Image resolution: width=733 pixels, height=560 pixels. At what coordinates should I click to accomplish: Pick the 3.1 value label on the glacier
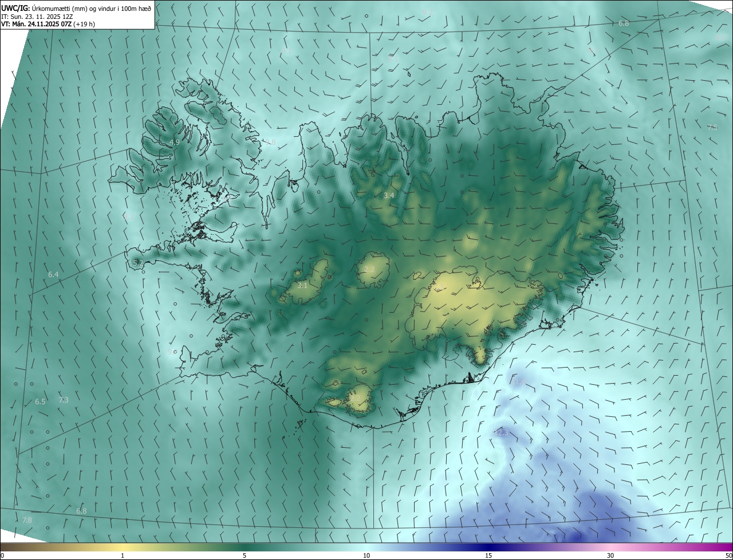[303, 285]
